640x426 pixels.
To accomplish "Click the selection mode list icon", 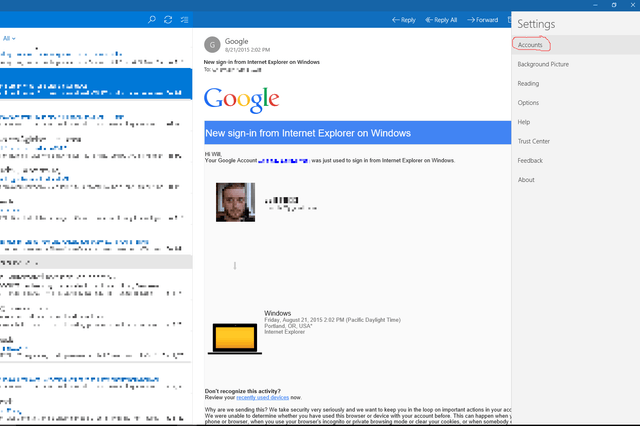I will 184,20.
